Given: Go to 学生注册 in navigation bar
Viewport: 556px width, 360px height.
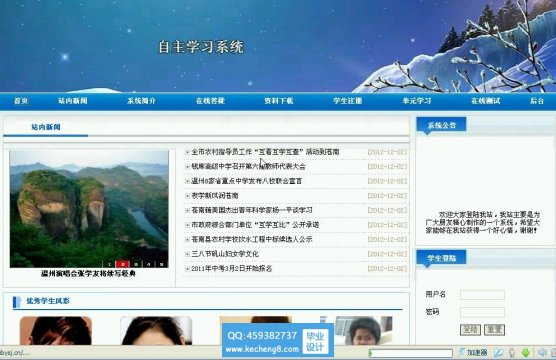Looking at the screenshot, I should tap(348, 101).
